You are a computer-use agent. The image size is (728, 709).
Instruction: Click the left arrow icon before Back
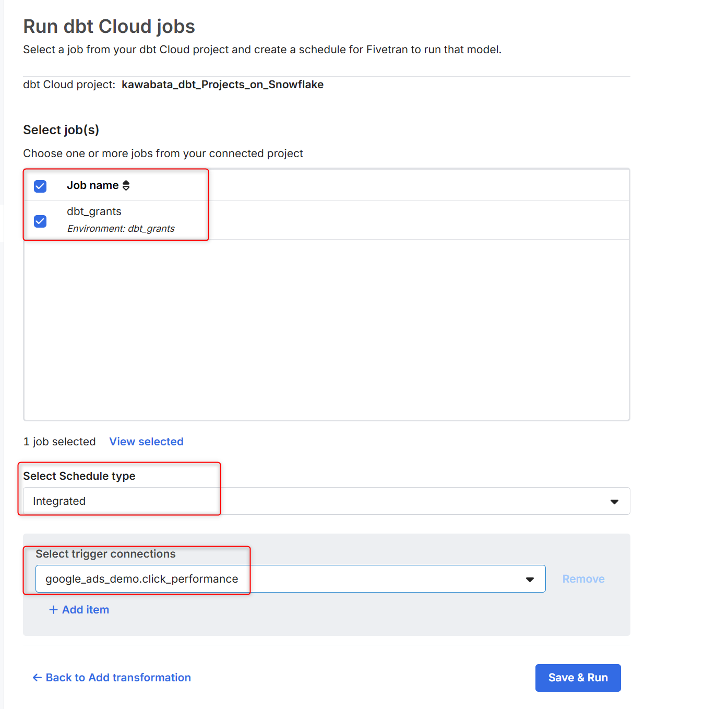coord(37,678)
